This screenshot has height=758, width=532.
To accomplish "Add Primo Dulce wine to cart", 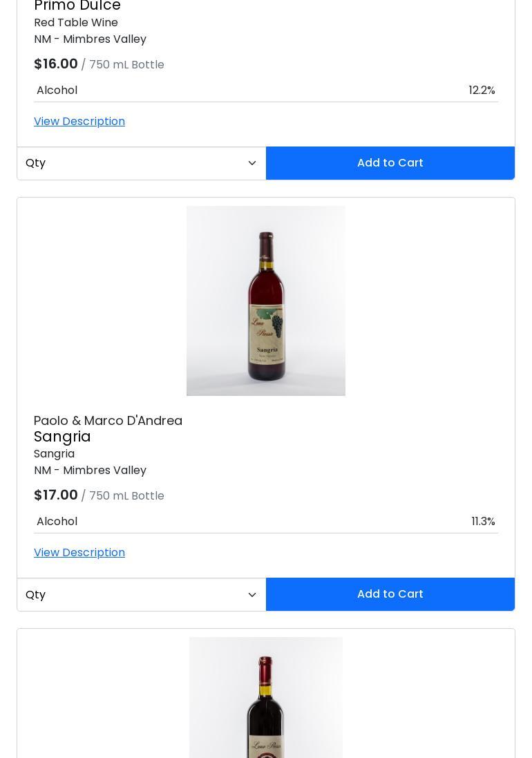I will pos(390,163).
